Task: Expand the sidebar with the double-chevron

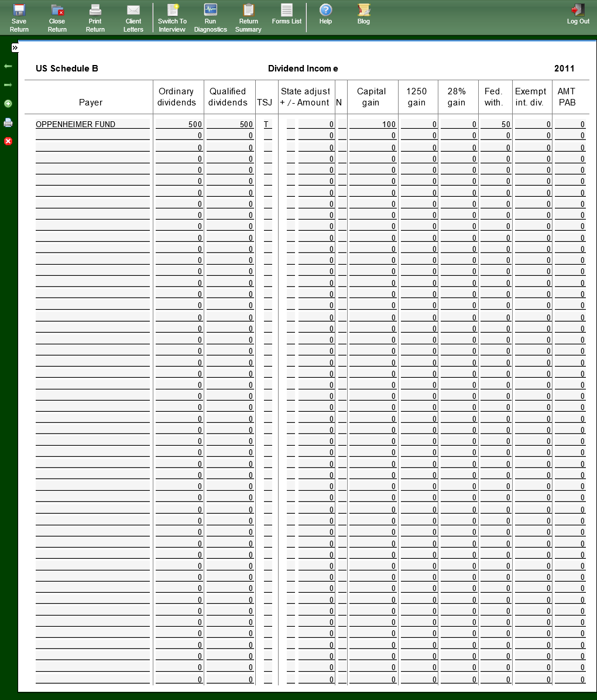Action: pos(15,48)
